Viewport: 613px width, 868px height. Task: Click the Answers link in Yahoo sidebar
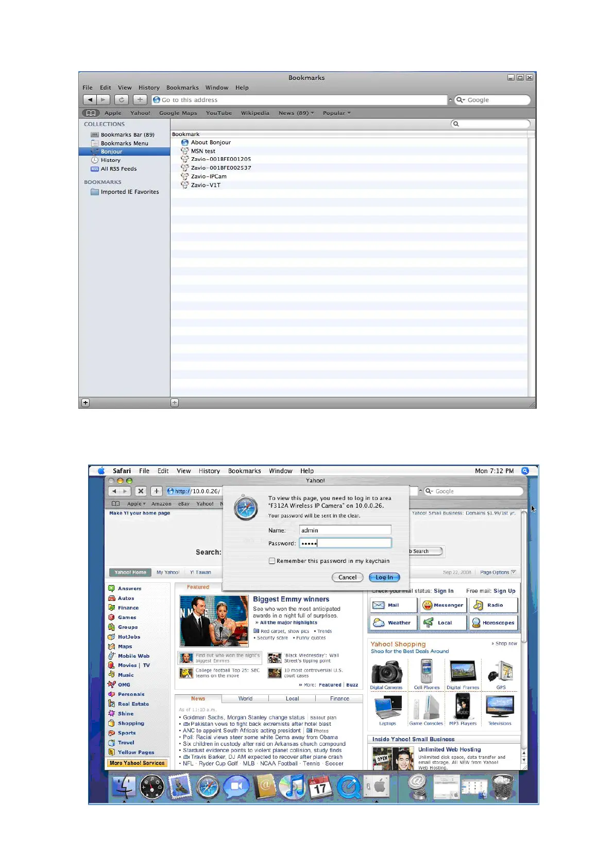pos(129,588)
